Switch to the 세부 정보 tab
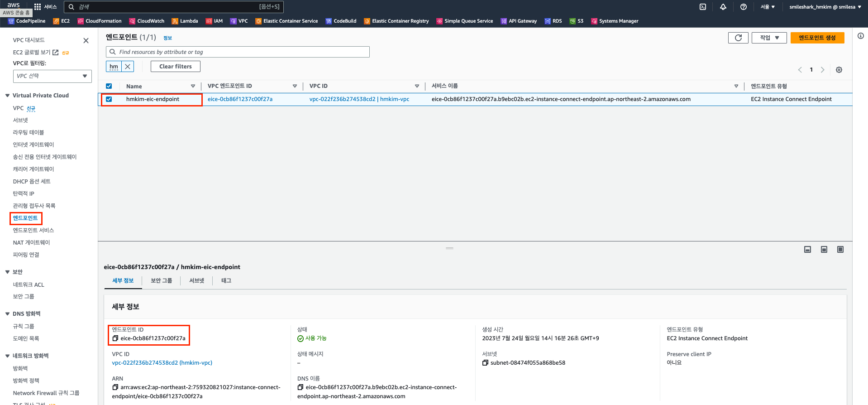 click(123, 281)
